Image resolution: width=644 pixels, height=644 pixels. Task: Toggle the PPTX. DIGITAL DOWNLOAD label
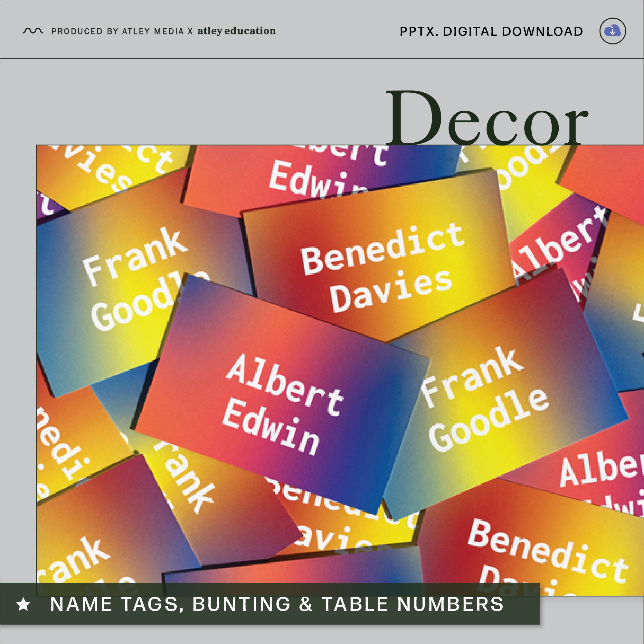490,31
